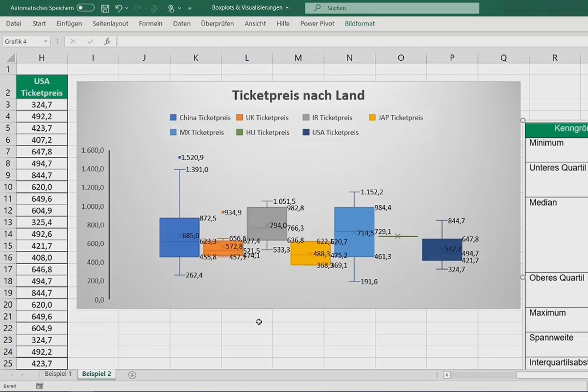This screenshot has width=588, height=392.
Task: Select column I header
Action: click(x=93, y=58)
